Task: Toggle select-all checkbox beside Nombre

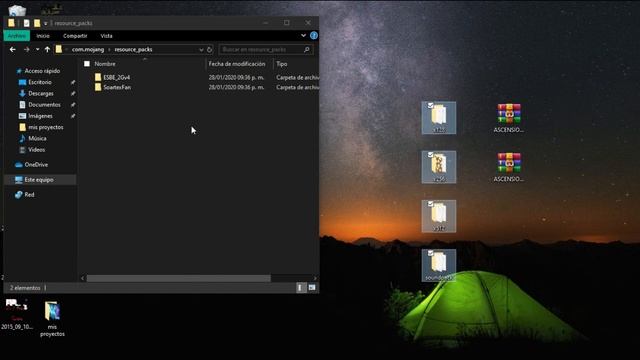Action: click(87, 64)
